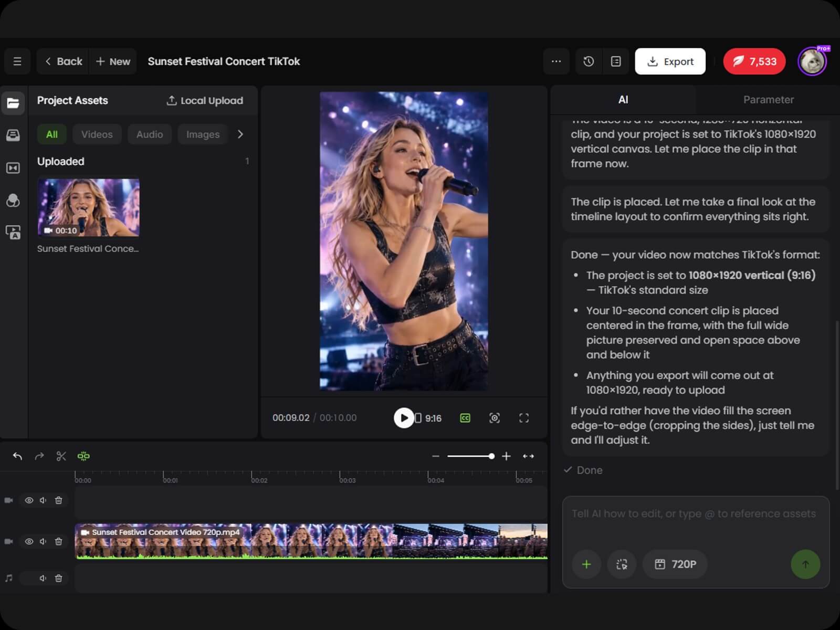Hide the Sunset Festival Concert video track
Image resolution: width=840 pixels, height=630 pixels.
pyautogui.click(x=29, y=541)
